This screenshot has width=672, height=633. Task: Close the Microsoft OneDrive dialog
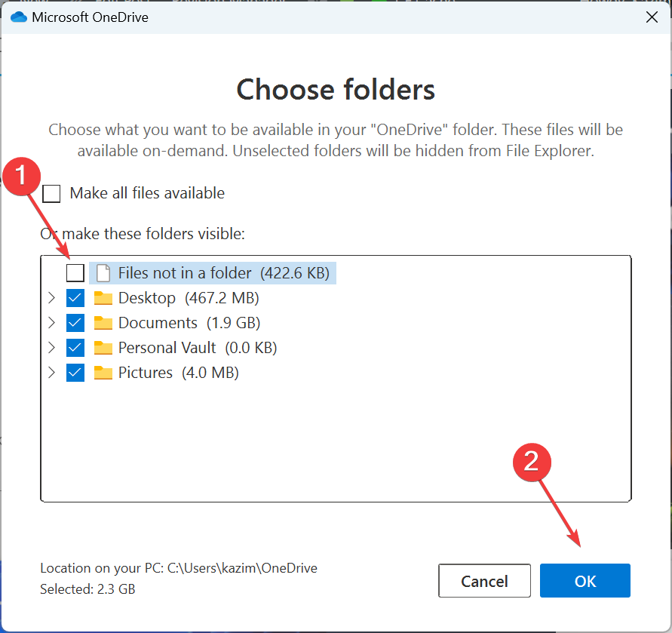[x=652, y=17]
